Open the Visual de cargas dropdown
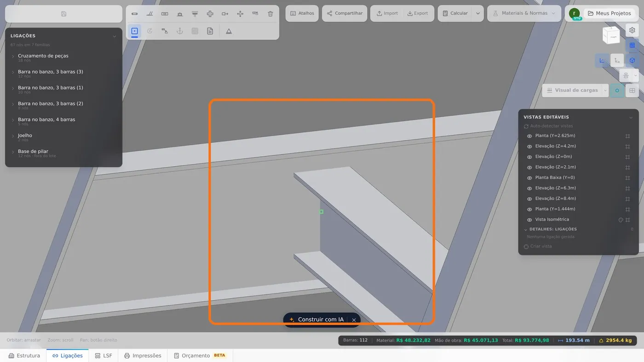The image size is (644, 362). (605, 90)
